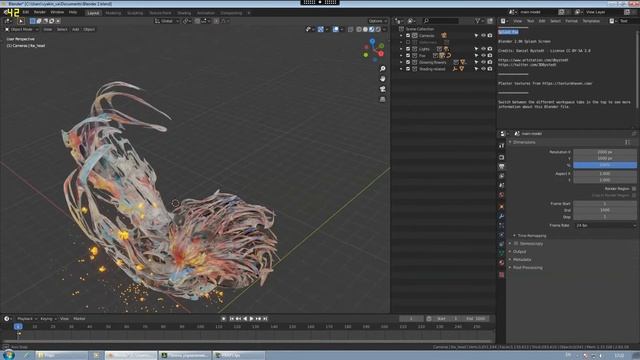
Task: Open the Particles properties tab icon
Action: coord(502,226)
